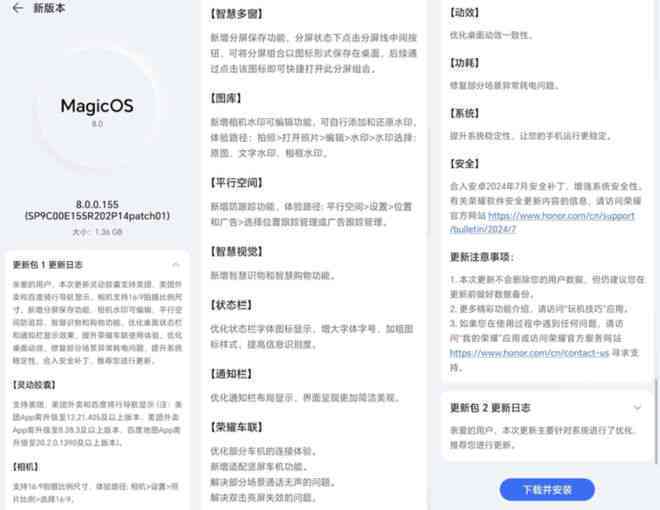Click the 更新包 1 更新日志 title
Viewport: 660px width, 510px height.
tap(48, 265)
